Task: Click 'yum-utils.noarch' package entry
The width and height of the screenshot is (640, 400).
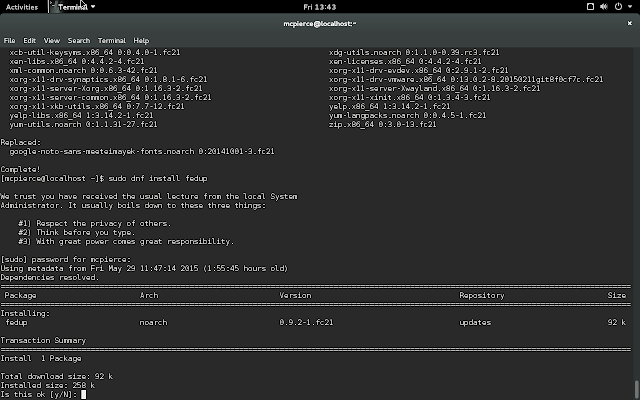Action: click(83, 124)
